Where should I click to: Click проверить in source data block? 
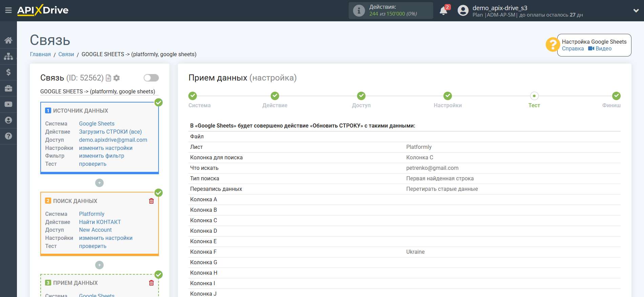pyautogui.click(x=93, y=164)
